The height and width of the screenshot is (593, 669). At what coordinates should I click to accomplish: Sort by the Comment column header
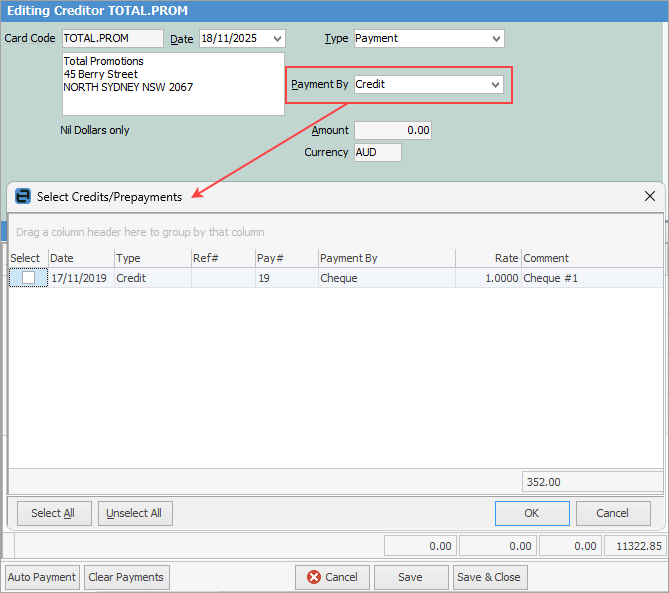coord(592,258)
